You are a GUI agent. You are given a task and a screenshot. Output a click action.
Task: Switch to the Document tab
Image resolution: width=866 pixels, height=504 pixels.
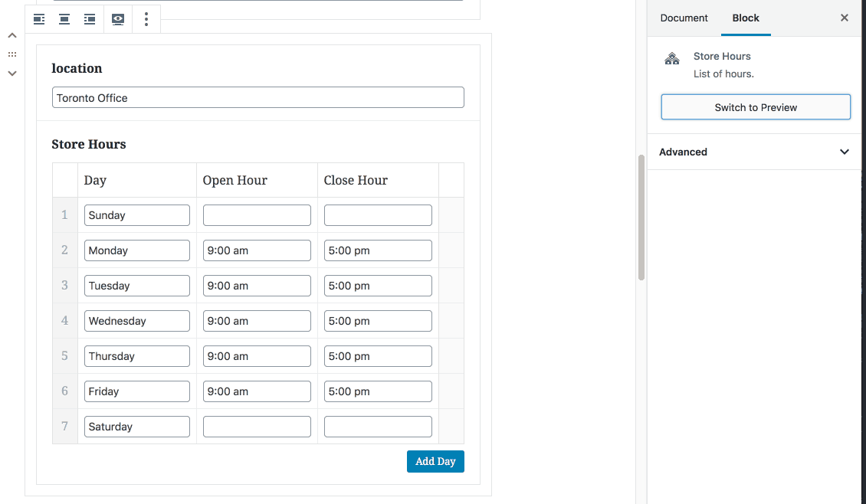684,18
